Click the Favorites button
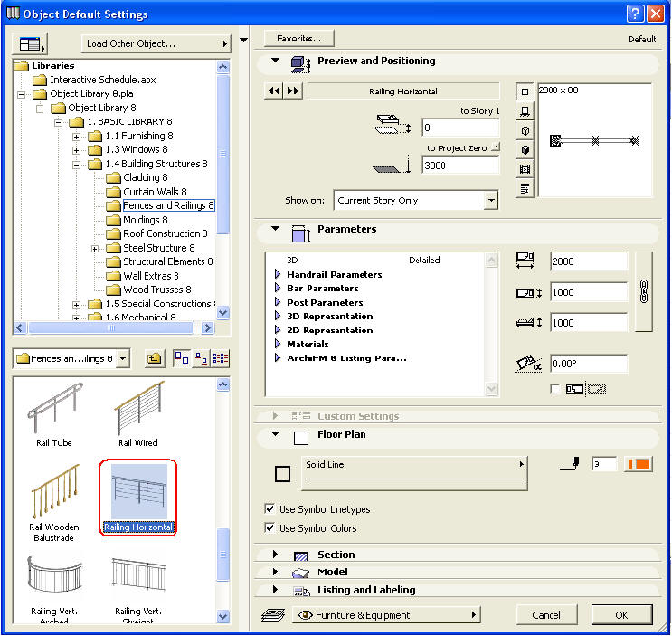The width and height of the screenshot is (672, 636). click(298, 39)
